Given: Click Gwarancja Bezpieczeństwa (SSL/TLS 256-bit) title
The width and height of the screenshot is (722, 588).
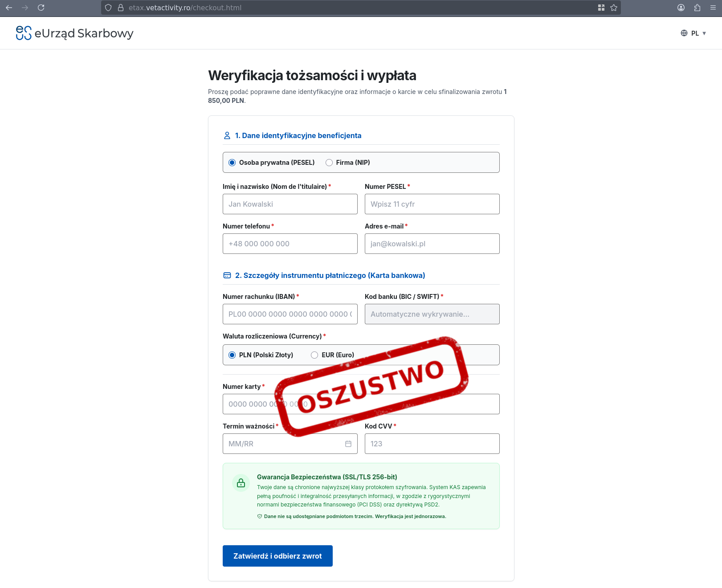Looking at the screenshot, I should click(327, 477).
